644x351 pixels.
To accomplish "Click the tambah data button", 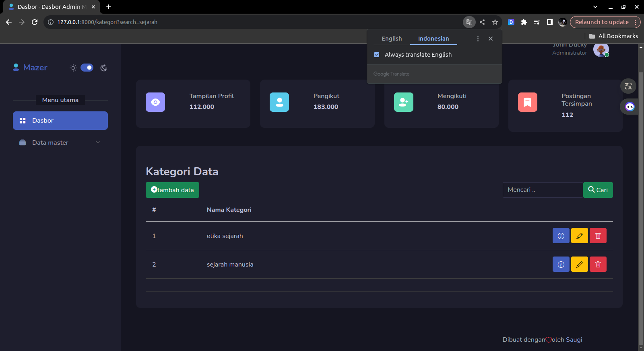I will [172, 190].
